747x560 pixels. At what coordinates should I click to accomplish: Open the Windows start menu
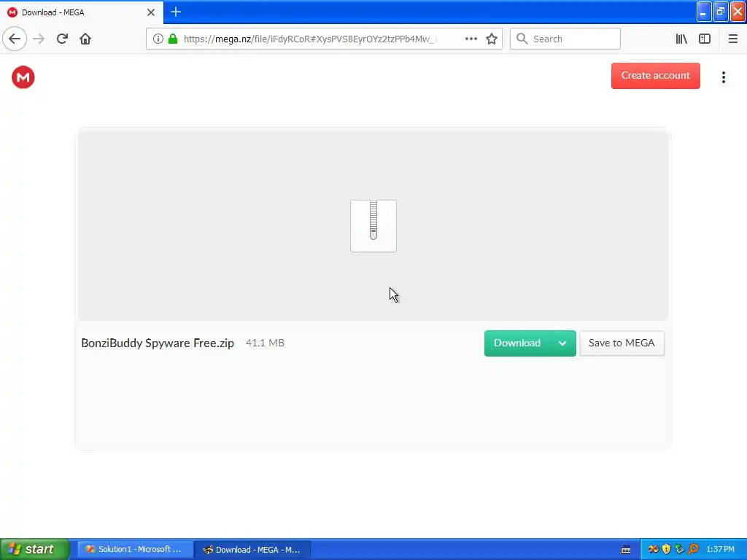tap(35, 549)
